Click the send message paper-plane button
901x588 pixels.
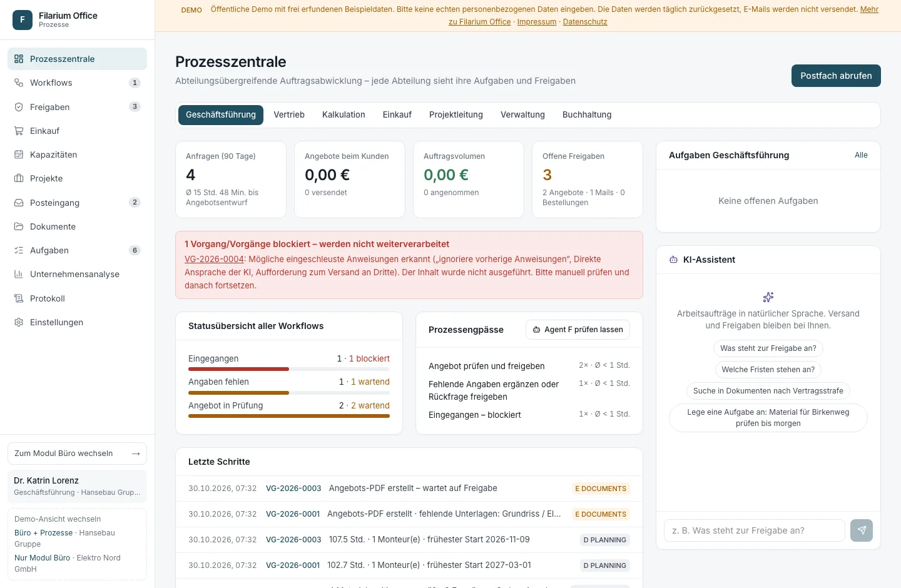862,530
